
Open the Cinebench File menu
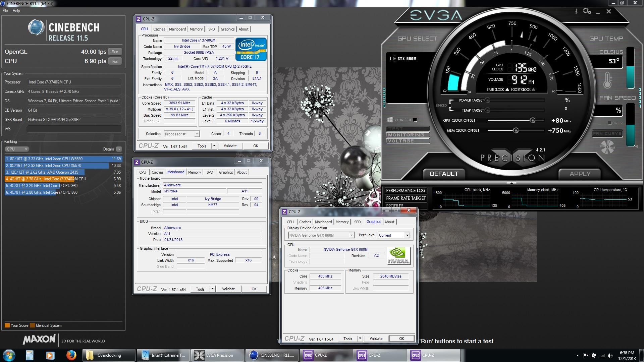tap(5, 11)
